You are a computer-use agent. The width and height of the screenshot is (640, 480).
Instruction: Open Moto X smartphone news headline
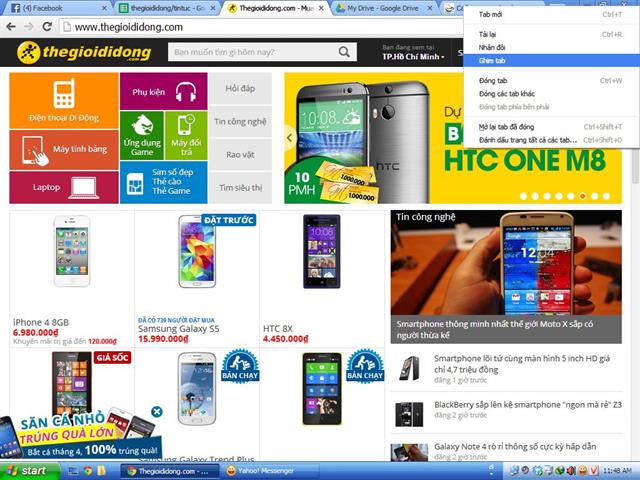pyautogui.click(x=494, y=329)
